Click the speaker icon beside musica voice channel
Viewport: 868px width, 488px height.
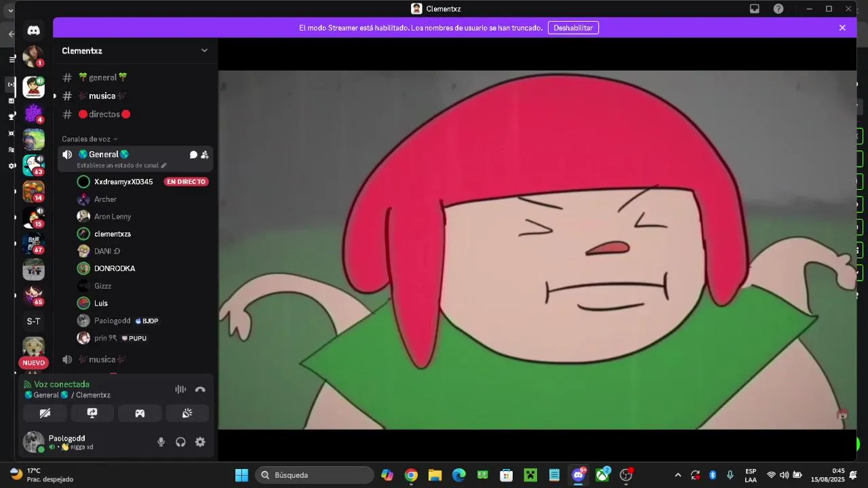pos(67,359)
